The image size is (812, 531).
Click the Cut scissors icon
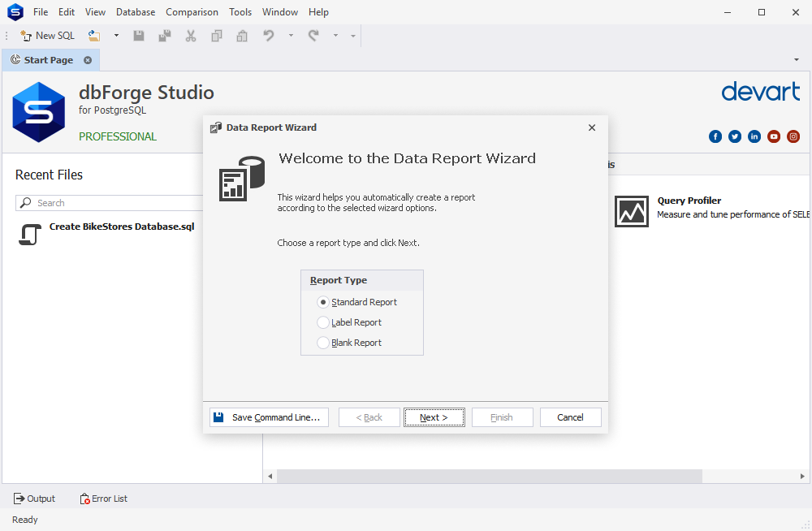click(191, 36)
